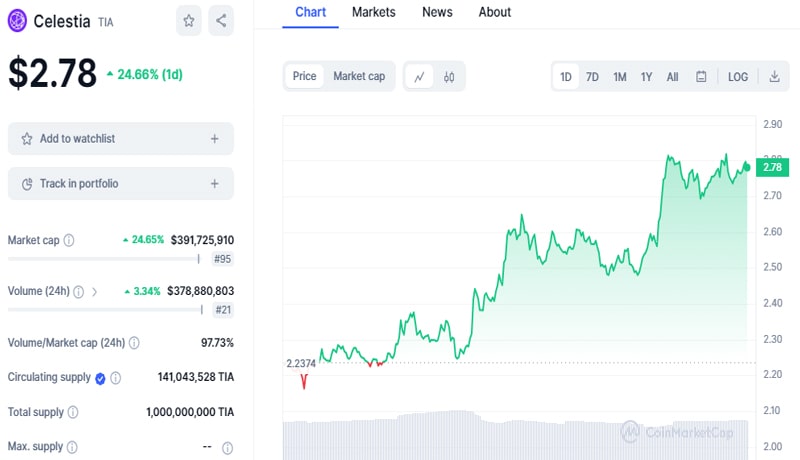Click the green endpoint dot on the price line
800x460 pixels.
click(x=747, y=167)
